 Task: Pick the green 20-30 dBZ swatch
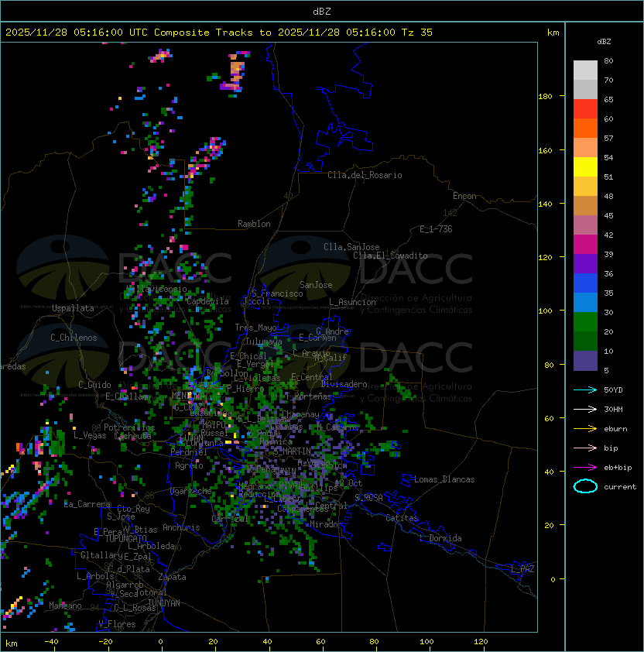click(x=585, y=322)
